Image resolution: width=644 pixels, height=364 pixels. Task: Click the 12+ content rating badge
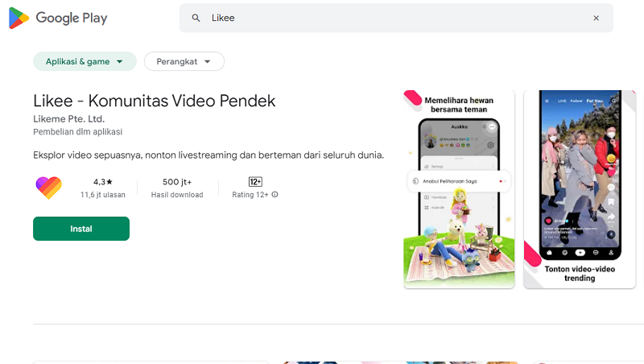coord(255,181)
